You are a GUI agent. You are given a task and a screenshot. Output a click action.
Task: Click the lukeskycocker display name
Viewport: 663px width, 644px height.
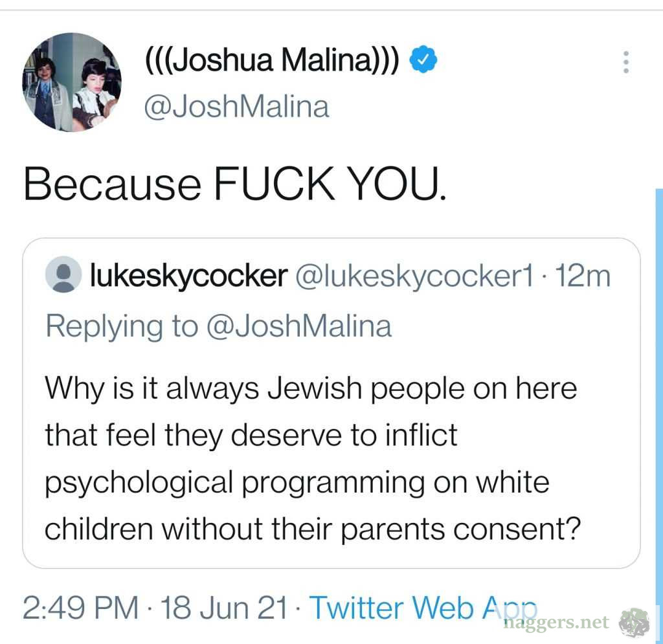(x=188, y=276)
